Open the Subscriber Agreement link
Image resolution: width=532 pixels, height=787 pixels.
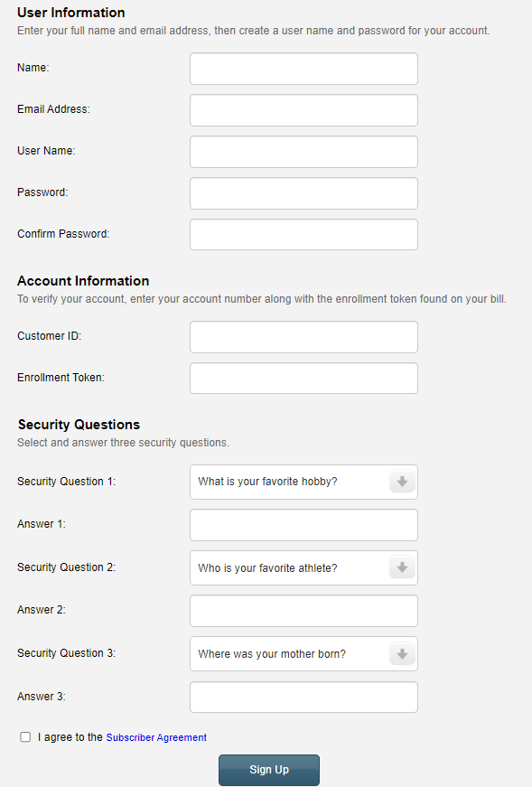pyautogui.click(x=155, y=737)
